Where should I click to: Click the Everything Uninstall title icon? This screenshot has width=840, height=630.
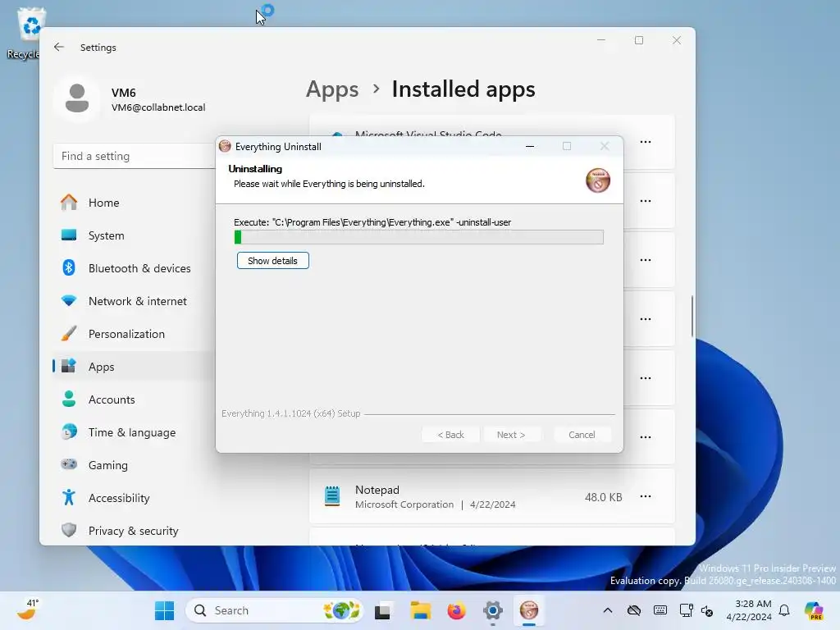pos(225,146)
